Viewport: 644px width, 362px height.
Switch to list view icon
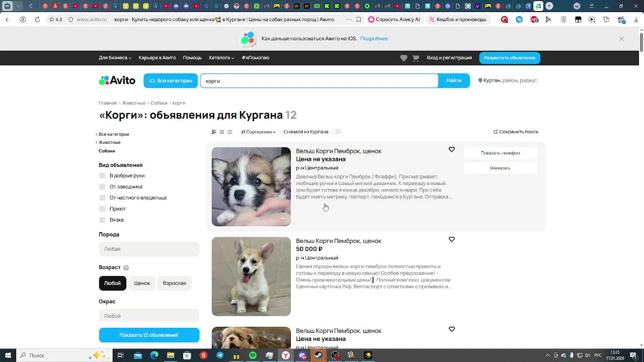(x=214, y=132)
